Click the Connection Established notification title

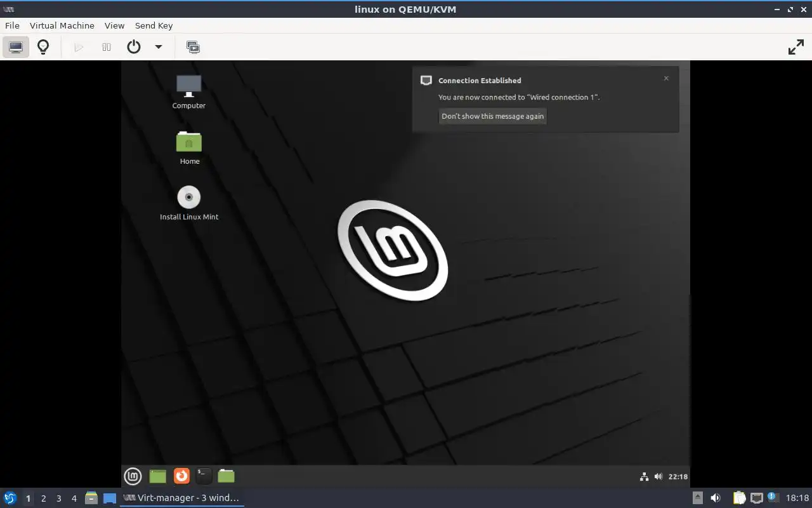coord(480,81)
